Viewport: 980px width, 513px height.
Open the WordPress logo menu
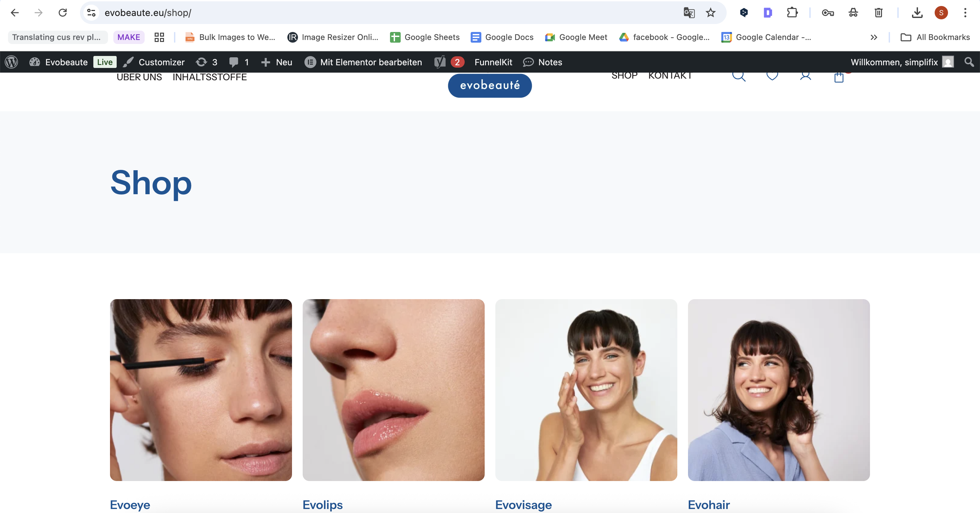pos(11,62)
